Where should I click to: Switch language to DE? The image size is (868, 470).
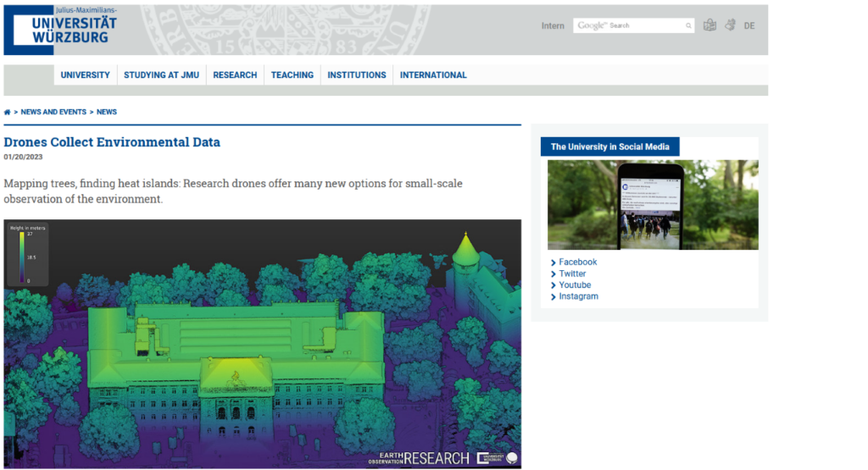point(749,26)
